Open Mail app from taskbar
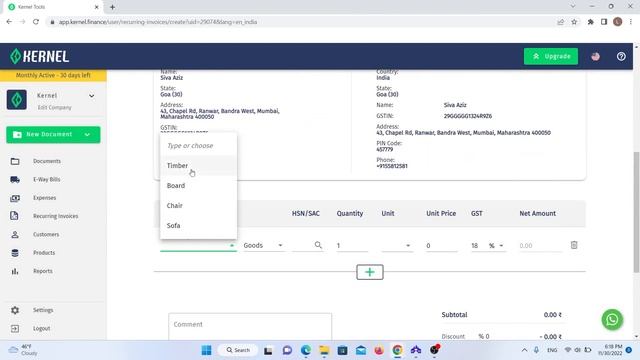 361,350
